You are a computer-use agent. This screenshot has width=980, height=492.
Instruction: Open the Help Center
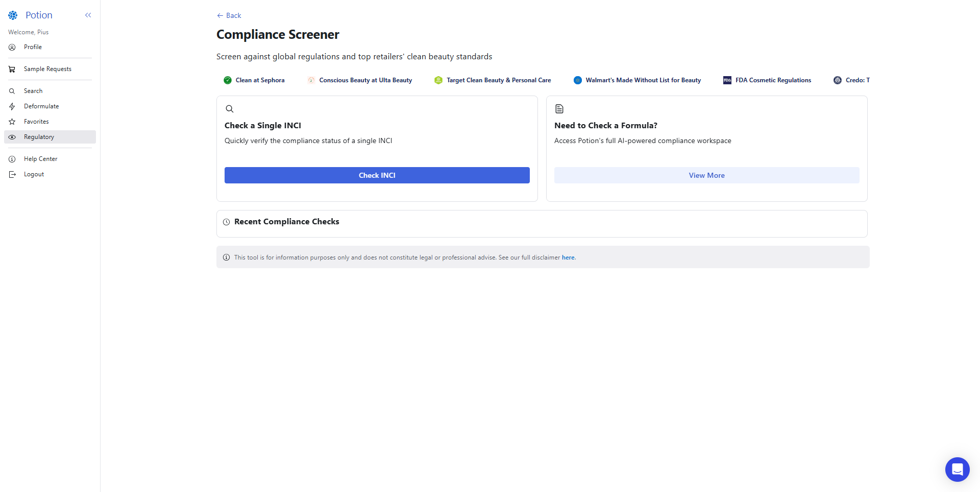40,159
